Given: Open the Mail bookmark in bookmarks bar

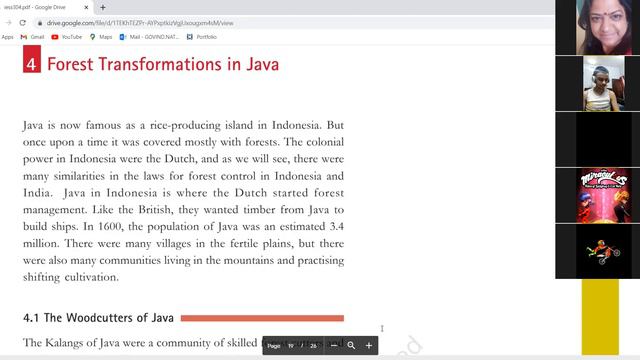Looking at the screenshot, I should pos(149,37).
